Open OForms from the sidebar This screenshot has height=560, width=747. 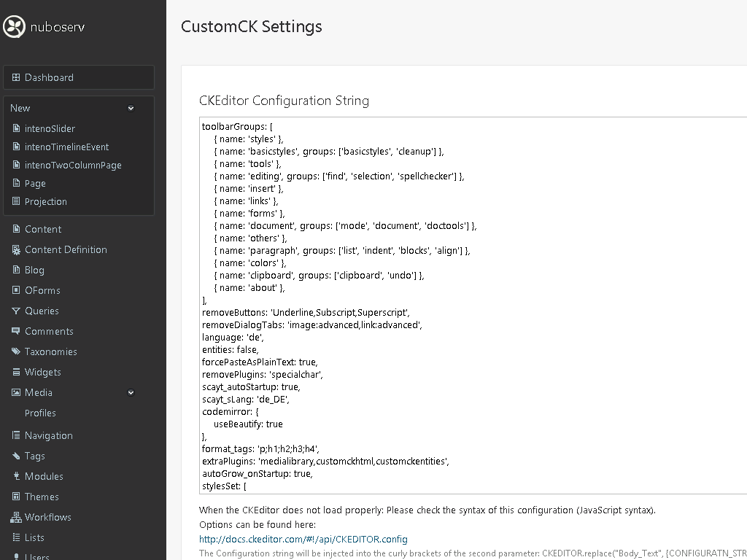(x=42, y=290)
